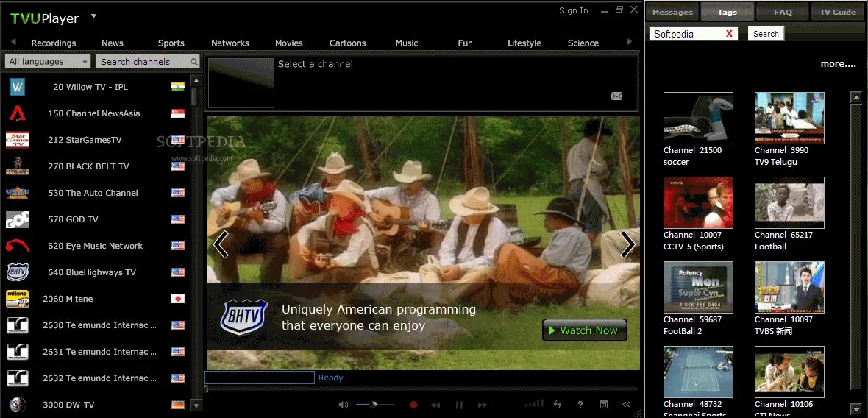The height and width of the screenshot is (418, 868).
Task: Click the rewind playback button
Action: (x=435, y=405)
